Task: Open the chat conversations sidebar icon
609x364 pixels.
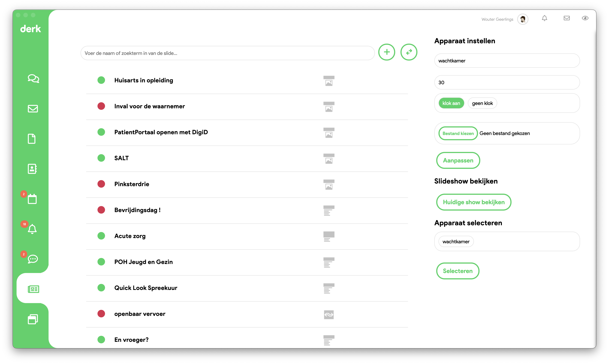Action: (33, 78)
